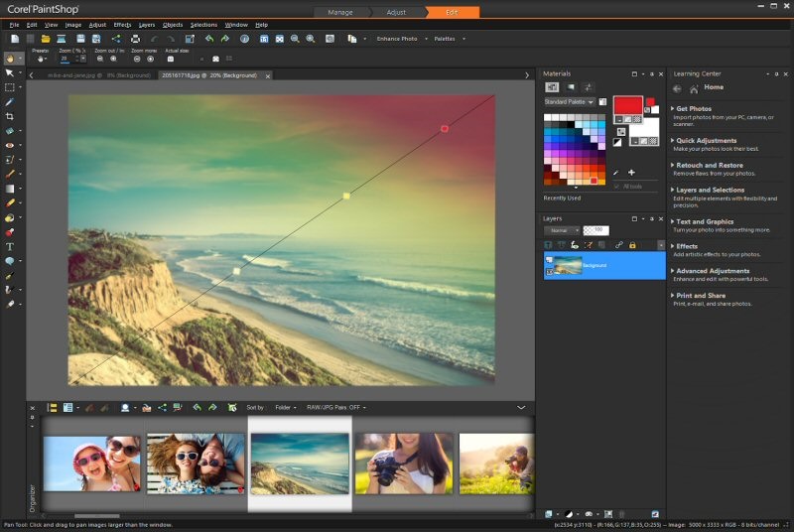Click the lock transparency icon in Layers

click(x=632, y=245)
